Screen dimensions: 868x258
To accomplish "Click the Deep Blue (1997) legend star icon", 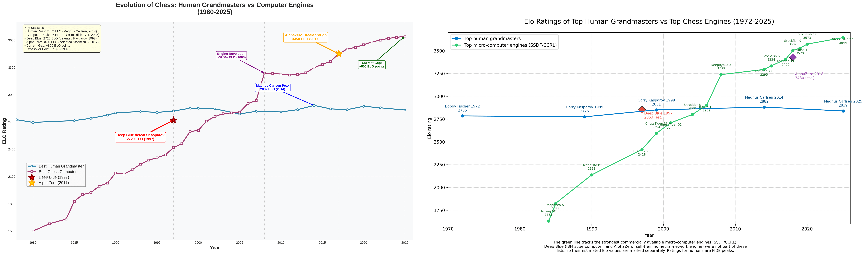I will point(32,177).
